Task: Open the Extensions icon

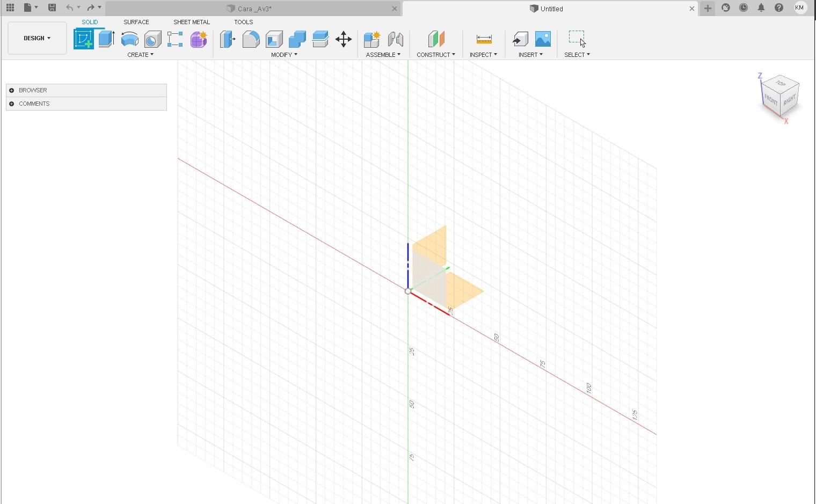Action: [x=726, y=8]
